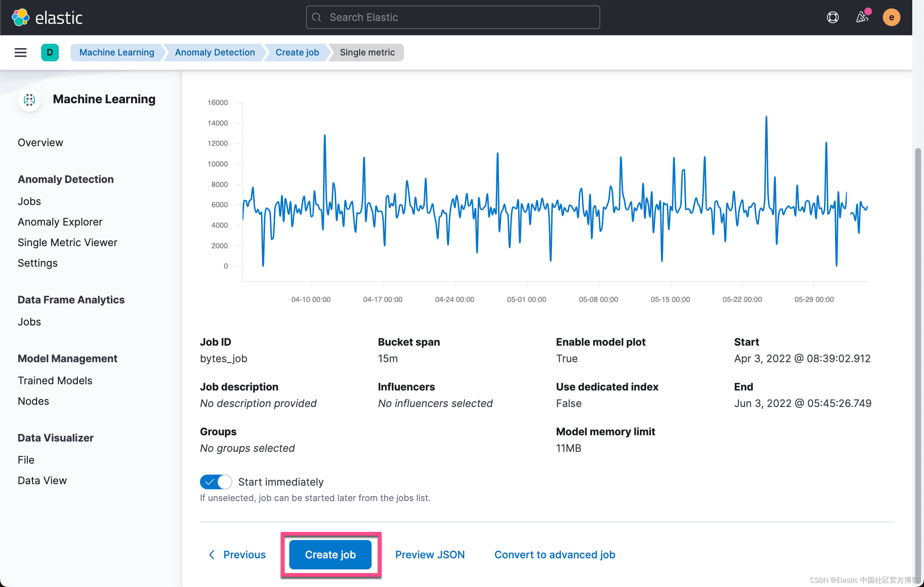Open the Preview JSON link
Screen dimensions: 924x587
(x=430, y=554)
